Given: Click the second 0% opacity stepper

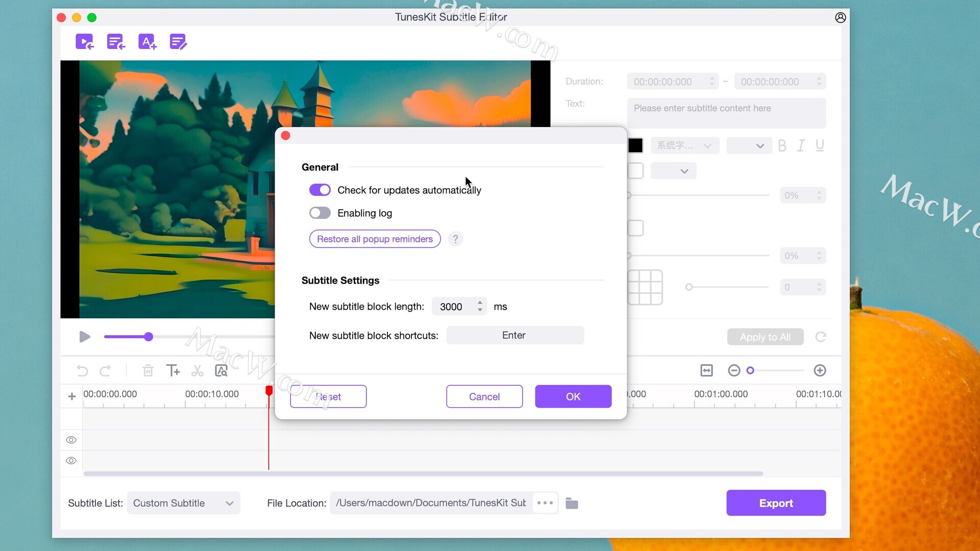Looking at the screenshot, I should click(x=819, y=256).
